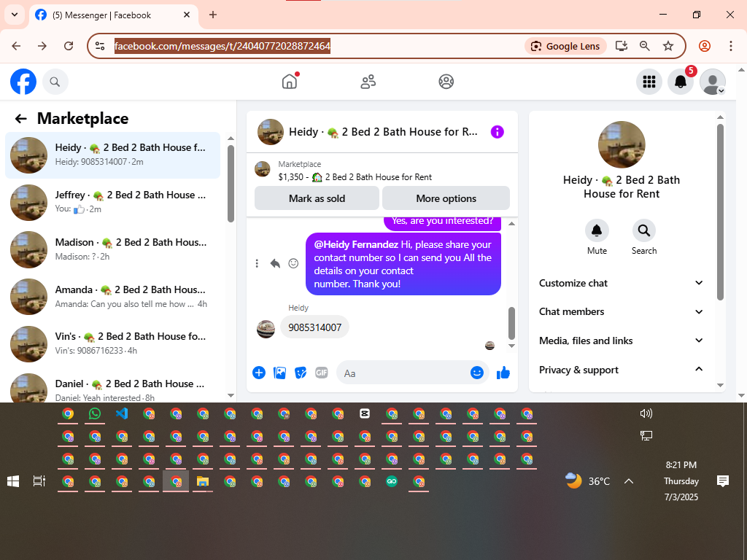Screen dimensions: 747x560
Task: Send a thumbs-up like
Action: [503, 373]
